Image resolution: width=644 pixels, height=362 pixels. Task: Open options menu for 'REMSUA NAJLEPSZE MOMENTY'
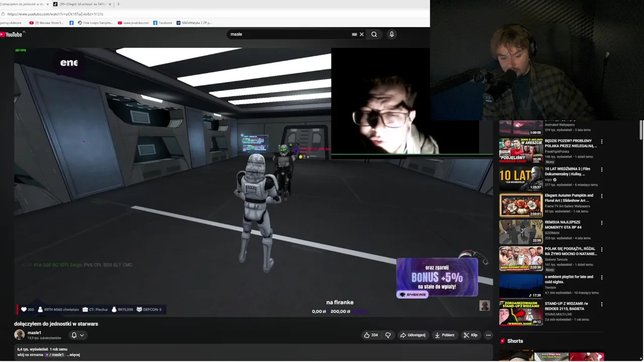[x=601, y=223]
